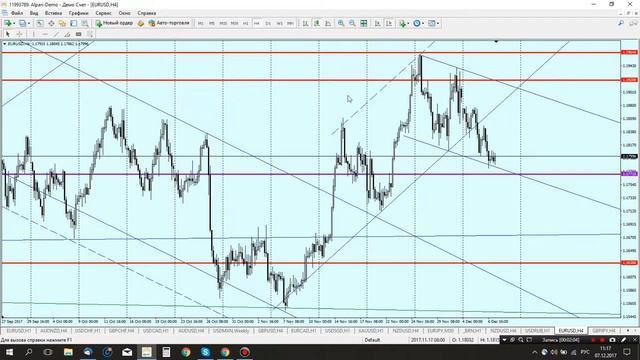This screenshot has height=360, width=640.
Task: Switch to the XAUUSD,H1 chart tab
Action: point(371,331)
